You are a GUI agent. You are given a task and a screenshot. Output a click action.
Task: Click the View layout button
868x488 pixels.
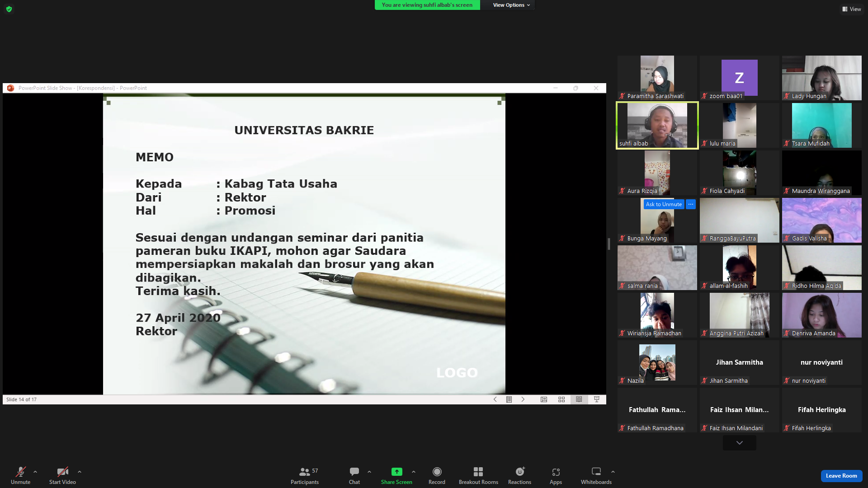[852, 9]
